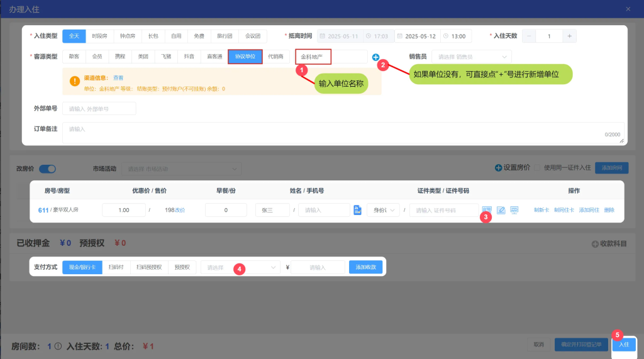The height and width of the screenshot is (359, 644).
Task: Increase 入住天数 with plus stepper
Action: pyautogui.click(x=569, y=36)
